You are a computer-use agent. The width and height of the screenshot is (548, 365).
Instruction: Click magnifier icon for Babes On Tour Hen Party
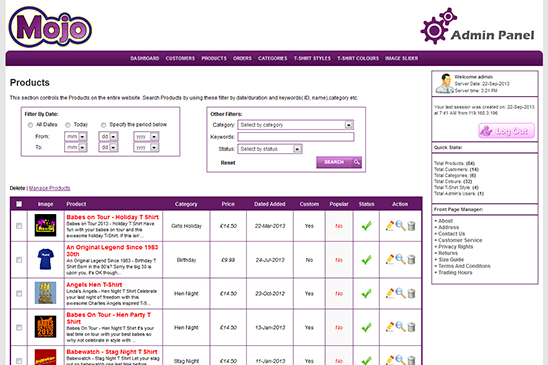(401, 327)
